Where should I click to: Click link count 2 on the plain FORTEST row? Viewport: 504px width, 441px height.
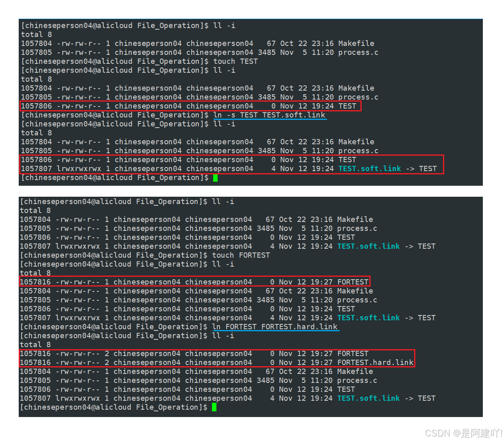107,354
